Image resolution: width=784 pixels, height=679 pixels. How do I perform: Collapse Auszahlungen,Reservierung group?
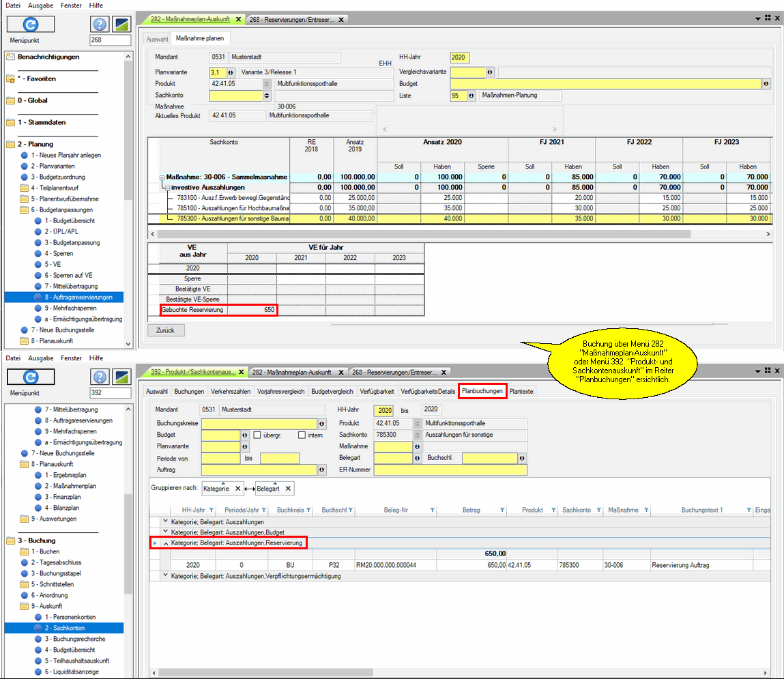click(x=166, y=543)
